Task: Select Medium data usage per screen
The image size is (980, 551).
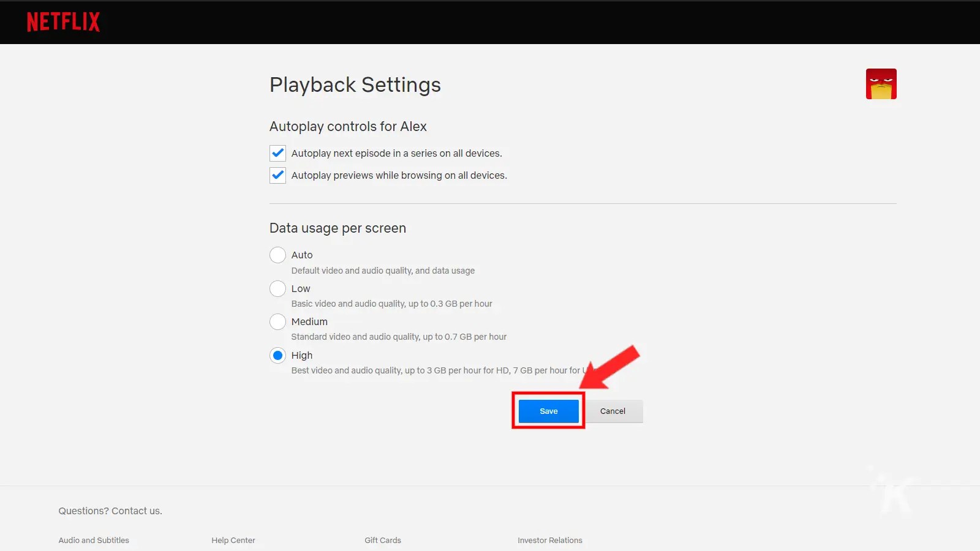Action: point(277,321)
